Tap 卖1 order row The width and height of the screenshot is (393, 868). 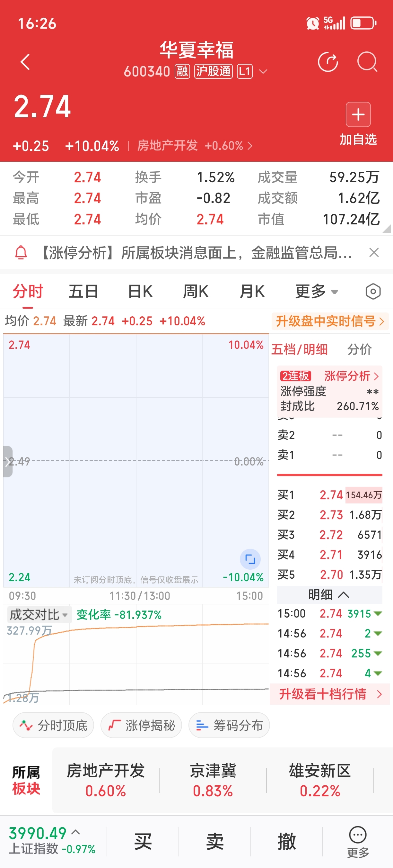point(329,455)
